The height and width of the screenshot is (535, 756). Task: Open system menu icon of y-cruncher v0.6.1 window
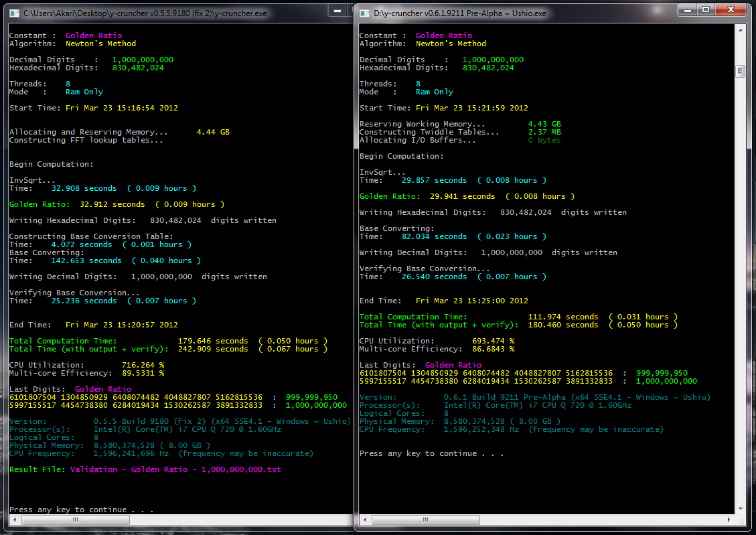tap(364, 13)
